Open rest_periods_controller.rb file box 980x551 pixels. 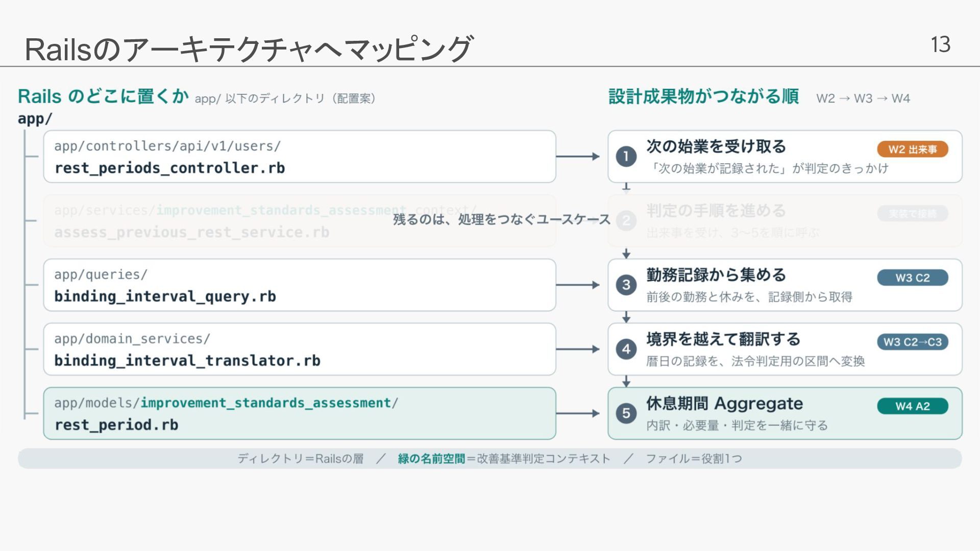pos(300,157)
